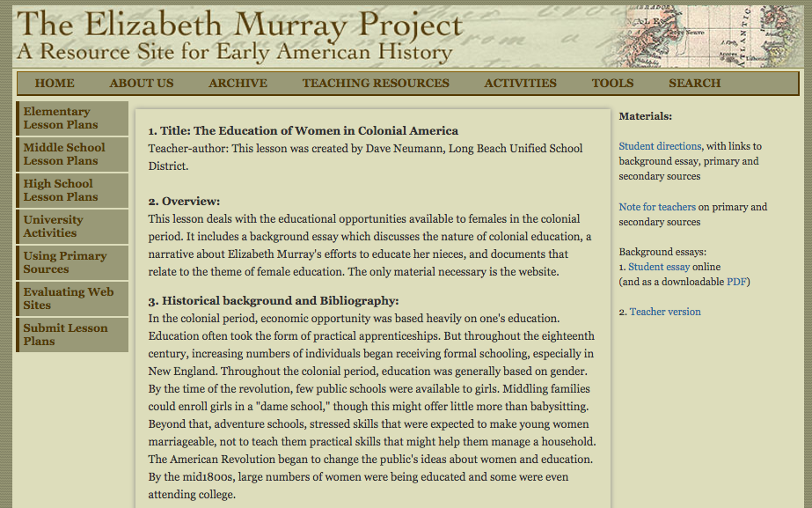812x508 pixels.
Task: Click SEARCH in the navigation bar
Action: click(694, 83)
